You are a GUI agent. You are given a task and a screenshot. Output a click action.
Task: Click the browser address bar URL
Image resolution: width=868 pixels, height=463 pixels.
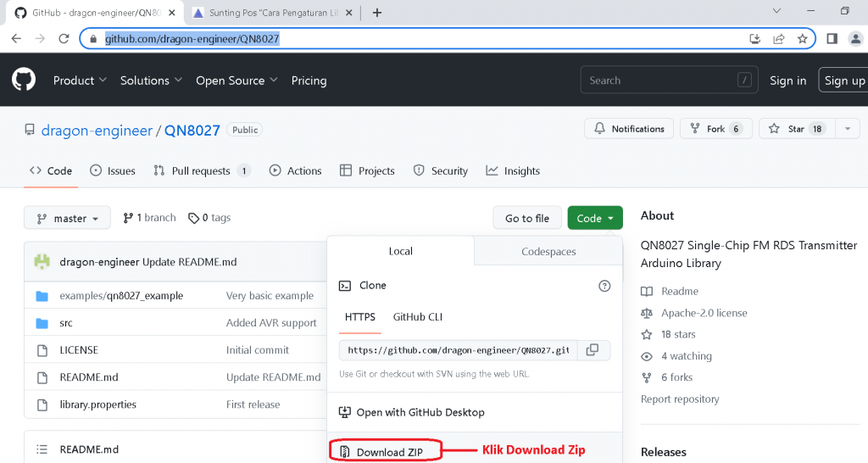[192, 39]
